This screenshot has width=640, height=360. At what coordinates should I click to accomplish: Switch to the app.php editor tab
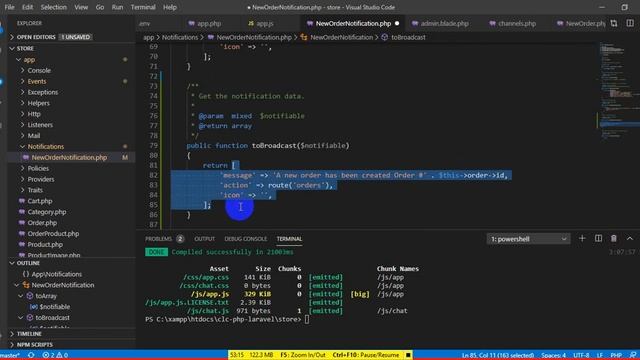(x=209, y=23)
